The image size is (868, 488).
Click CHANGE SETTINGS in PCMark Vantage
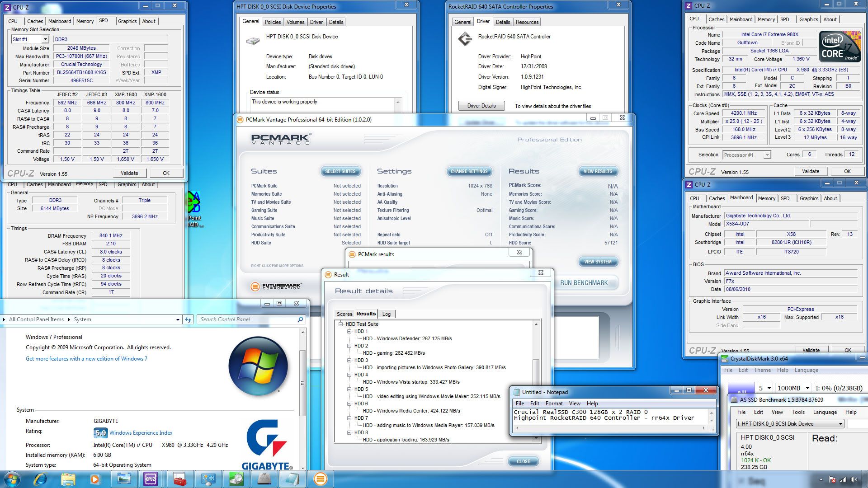(469, 171)
